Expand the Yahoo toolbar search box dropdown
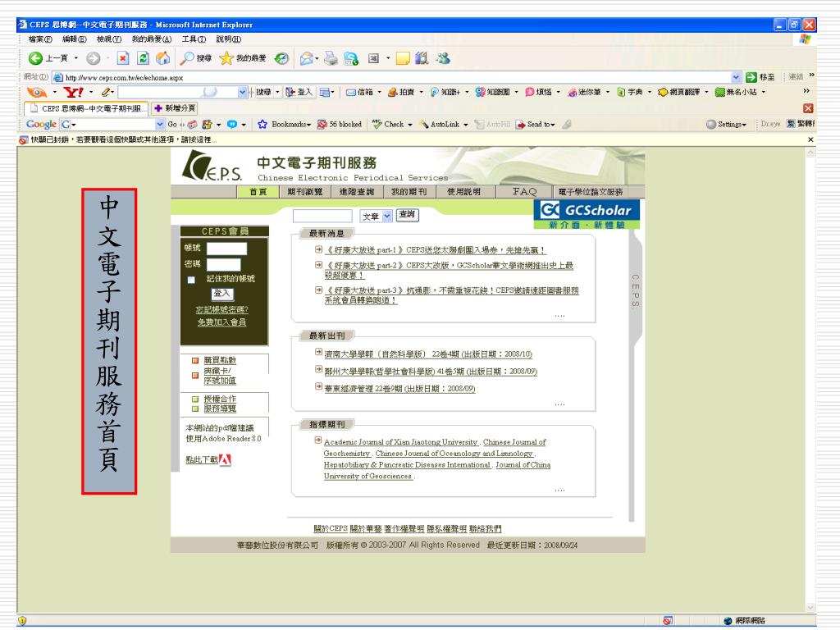Viewport: 840px width, 630px height. click(243, 92)
